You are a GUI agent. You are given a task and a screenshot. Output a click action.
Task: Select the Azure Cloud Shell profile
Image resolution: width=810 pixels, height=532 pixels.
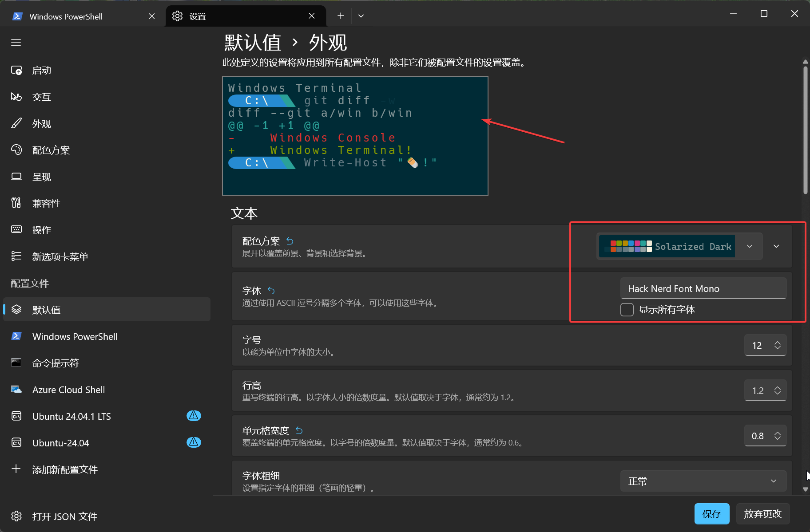click(68, 390)
